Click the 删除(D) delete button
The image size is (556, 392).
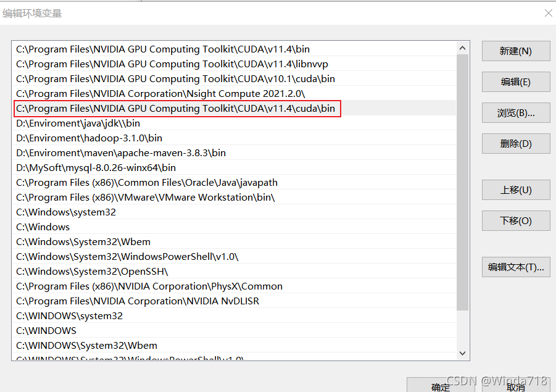coord(515,144)
